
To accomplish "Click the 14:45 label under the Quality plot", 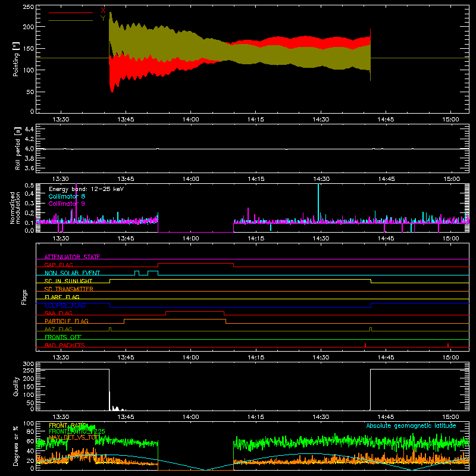I will click(386, 417).
